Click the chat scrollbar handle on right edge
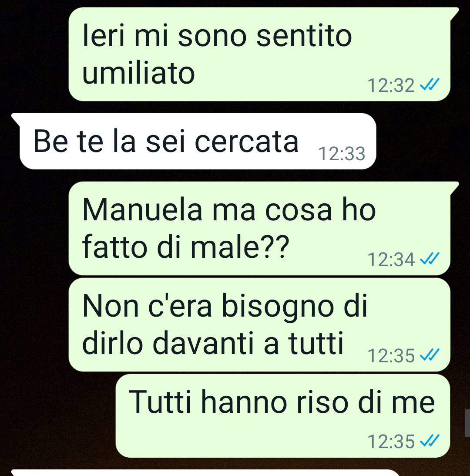This screenshot has width=470, height=476. (x=467, y=423)
